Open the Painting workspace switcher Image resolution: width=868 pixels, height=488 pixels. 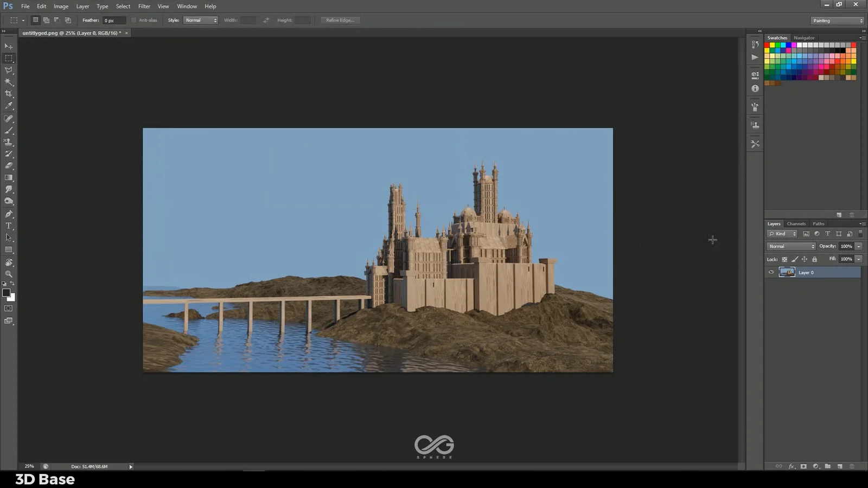click(x=837, y=20)
